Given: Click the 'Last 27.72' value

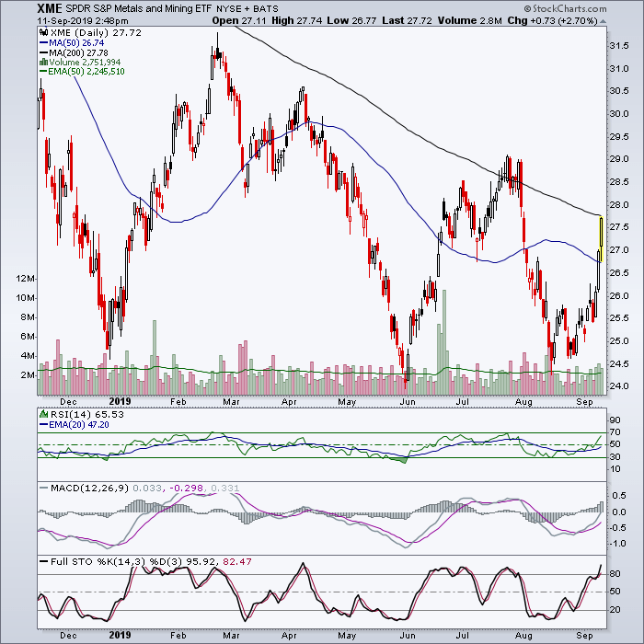Looking at the screenshot, I should pyautogui.click(x=407, y=20).
